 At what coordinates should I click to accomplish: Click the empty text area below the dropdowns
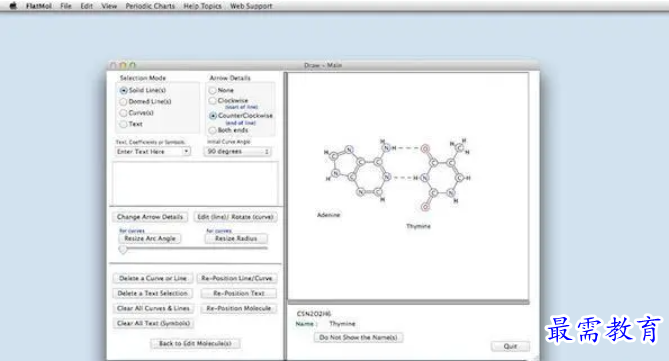point(195,183)
